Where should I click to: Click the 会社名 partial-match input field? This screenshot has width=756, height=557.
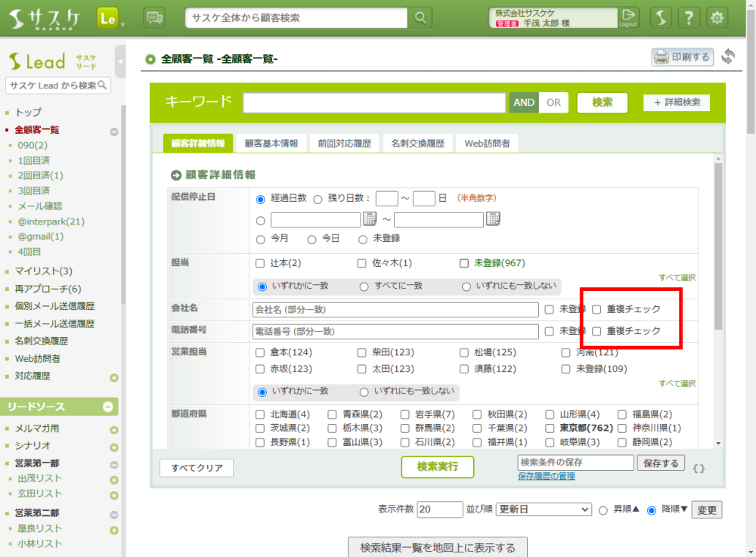coord(395,310)
